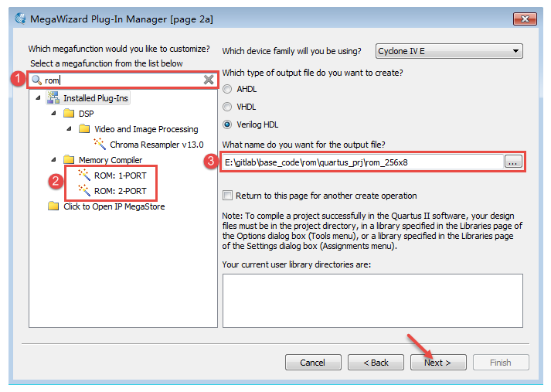Viewport: 551px width, 392px height.
Task: Click the < Back button
Action: [x=376, y=363]
